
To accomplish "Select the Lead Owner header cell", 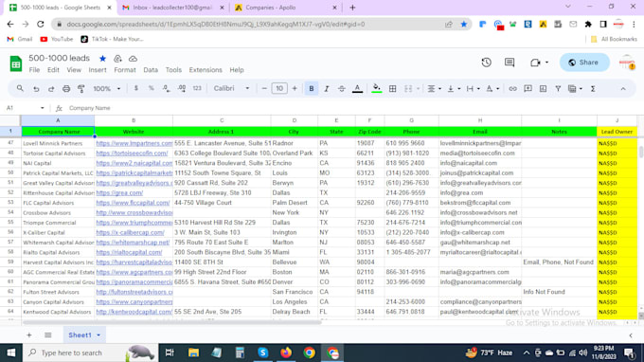I will [617, 132].
